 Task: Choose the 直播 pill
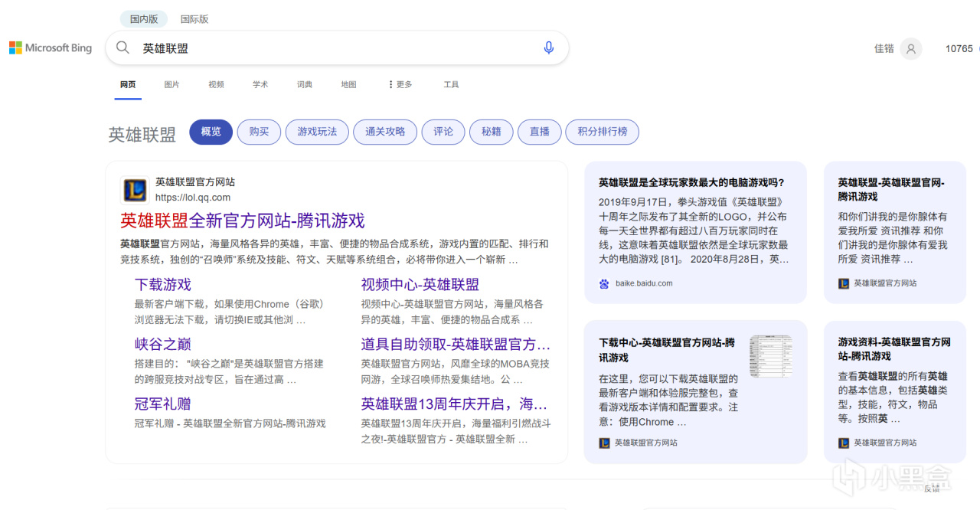pyautogui.click(x=540, y=132)
